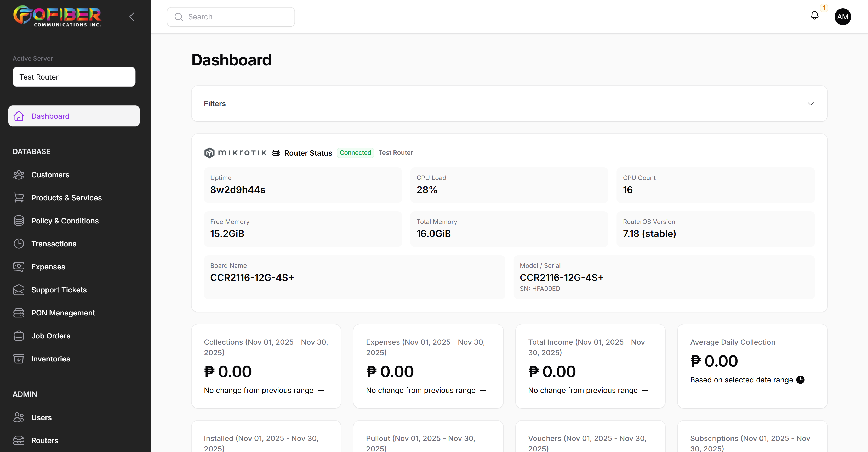Click the Products & Services cart icon

19,197
